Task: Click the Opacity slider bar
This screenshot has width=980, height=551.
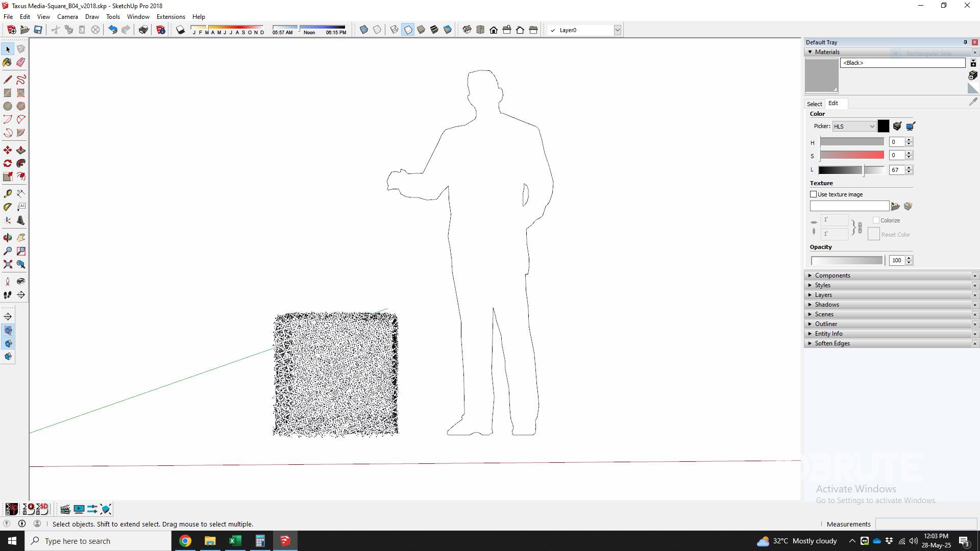Action: pos(847,261)
